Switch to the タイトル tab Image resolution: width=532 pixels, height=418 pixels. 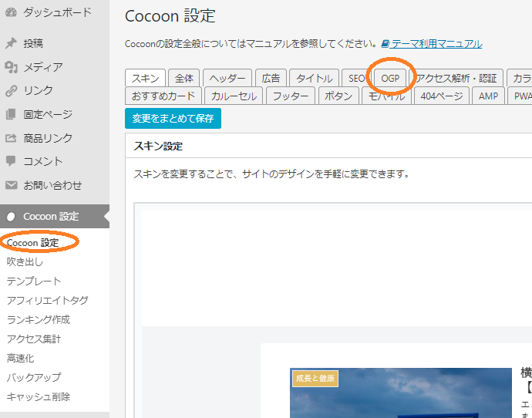coord(314,79)
